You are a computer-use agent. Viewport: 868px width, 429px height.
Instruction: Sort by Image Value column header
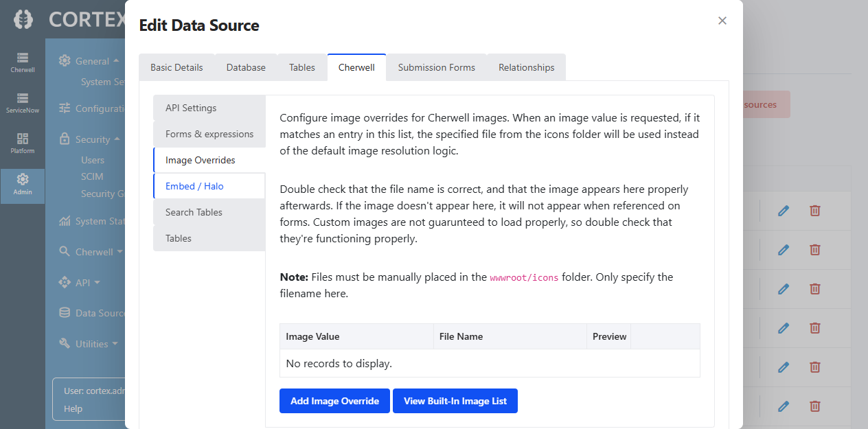pos(356,336)
